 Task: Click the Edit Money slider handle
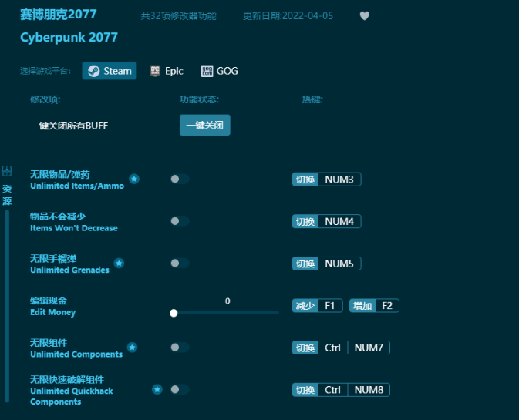(174, 313)
